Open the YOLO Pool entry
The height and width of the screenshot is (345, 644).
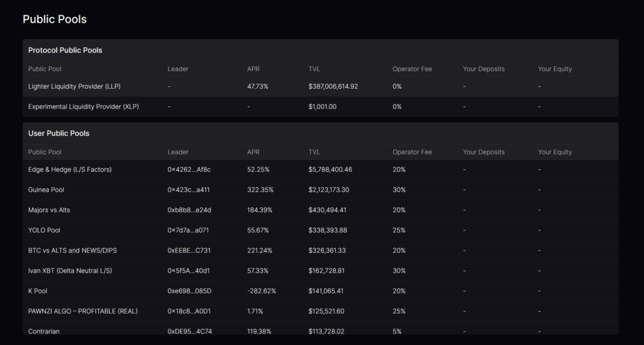point(44,230)
